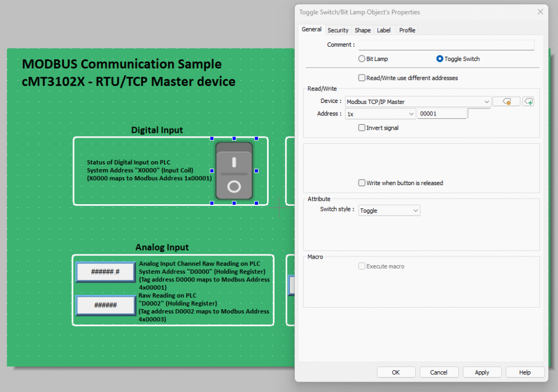Click the address field showing 00001
Screen dimensions: 558x392
tap(441, 114)
